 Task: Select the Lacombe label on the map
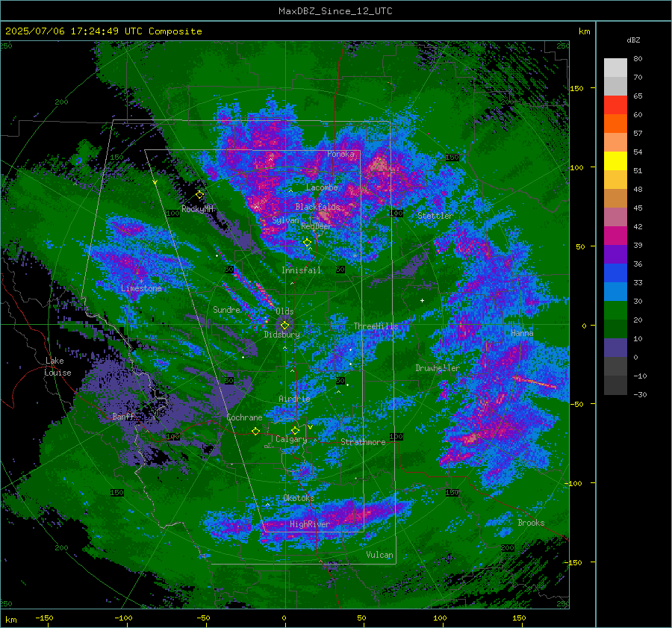pyautogui.click(x=322, y=187)
